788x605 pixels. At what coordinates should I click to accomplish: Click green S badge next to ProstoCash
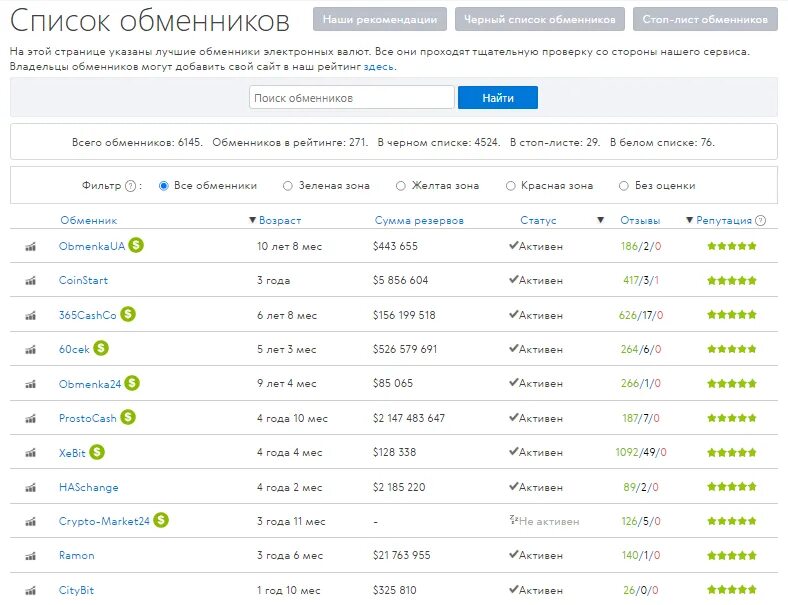coord(128,417)
